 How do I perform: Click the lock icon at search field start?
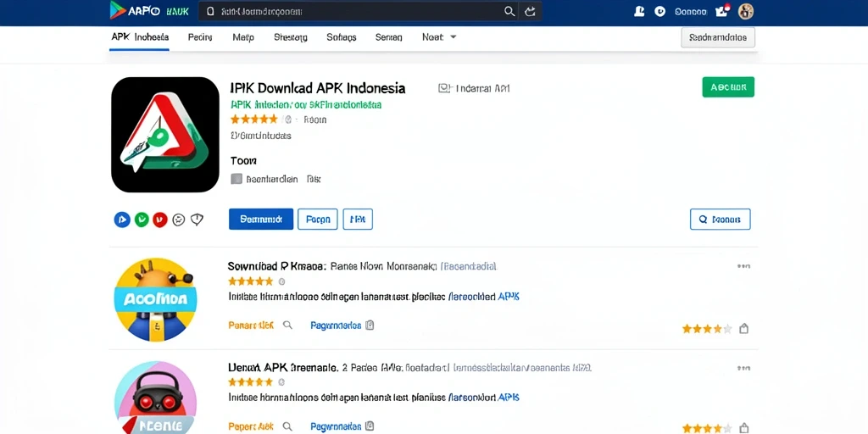[210, 11]
